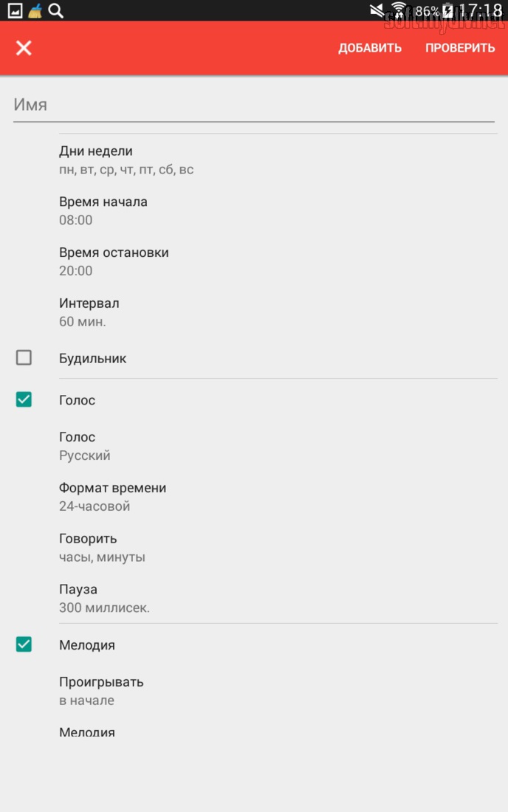
Task: Tap the search magnifier icon in status bar
Action: tap(56, 10)
